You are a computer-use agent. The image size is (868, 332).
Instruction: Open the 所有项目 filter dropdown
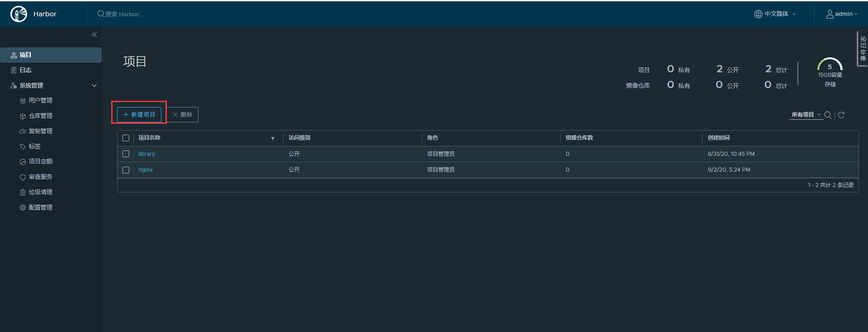[807, 115]
